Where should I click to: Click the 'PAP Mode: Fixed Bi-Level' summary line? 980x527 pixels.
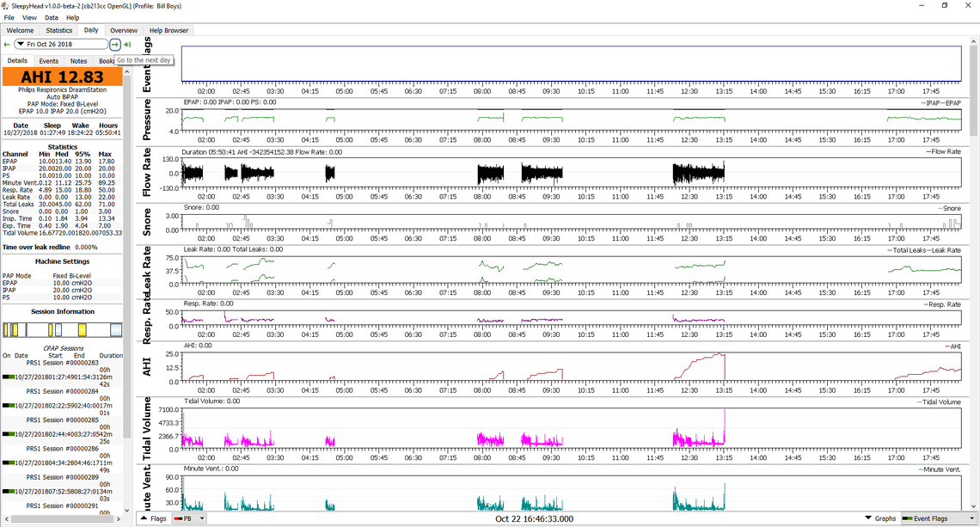pos(63,104)
